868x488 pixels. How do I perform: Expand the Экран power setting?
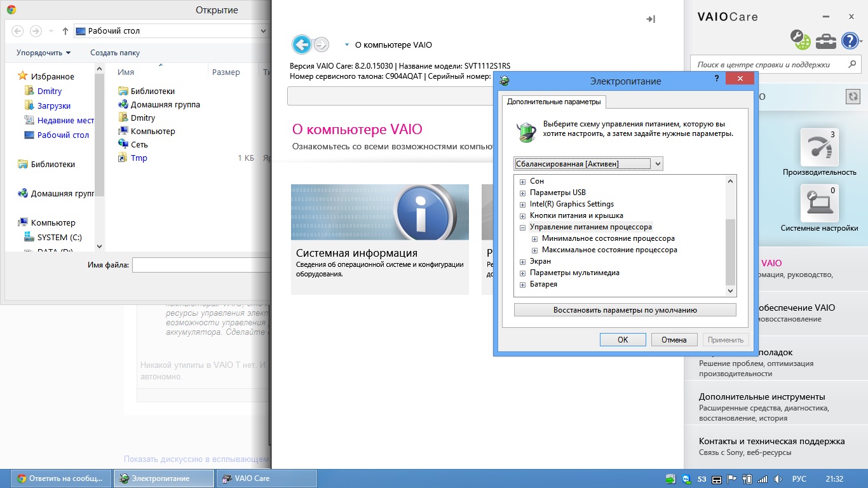(523, 261)
